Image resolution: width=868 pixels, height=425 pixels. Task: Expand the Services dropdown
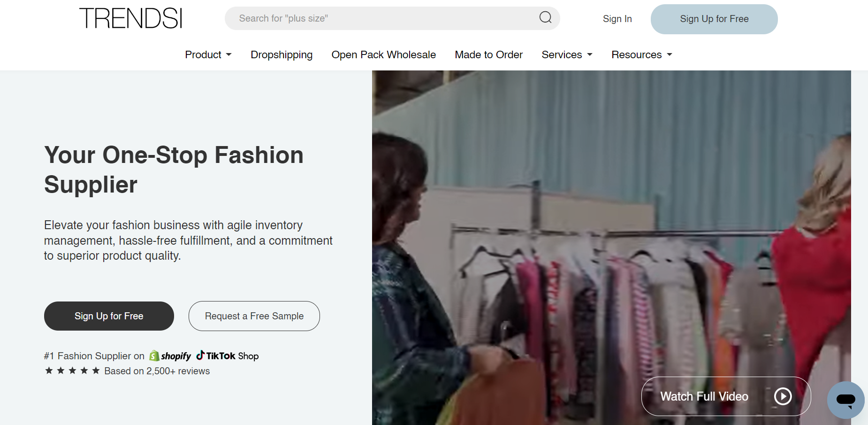click(x=567, y=55)
